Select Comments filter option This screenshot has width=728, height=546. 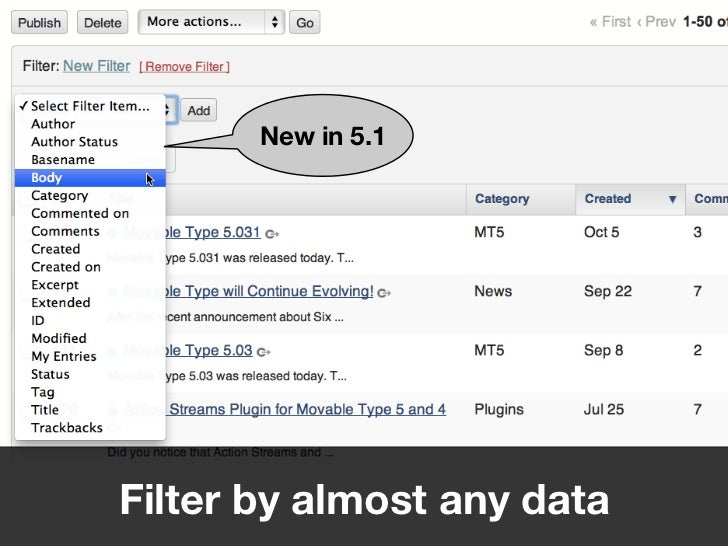point(90,231)
